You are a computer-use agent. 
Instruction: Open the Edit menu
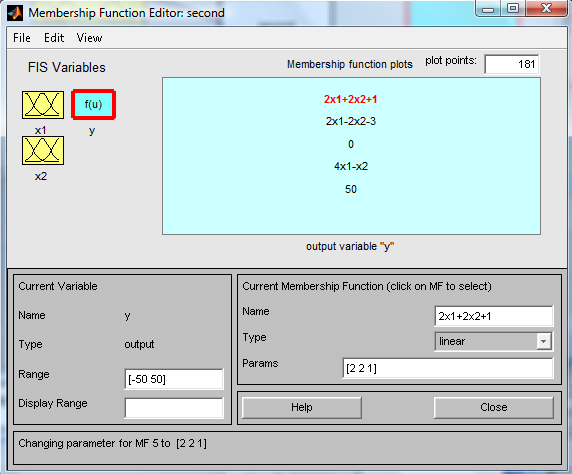[54, 38]
